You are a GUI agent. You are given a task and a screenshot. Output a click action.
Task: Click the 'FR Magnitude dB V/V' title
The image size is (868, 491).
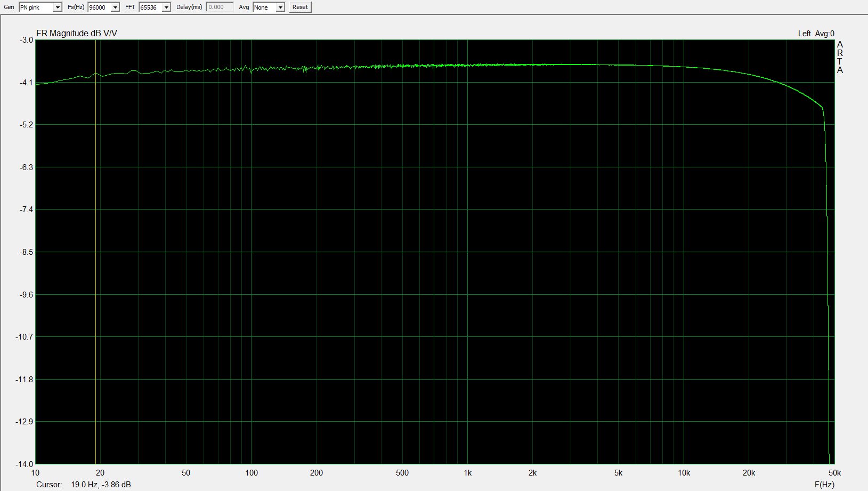tap(77, 33)
